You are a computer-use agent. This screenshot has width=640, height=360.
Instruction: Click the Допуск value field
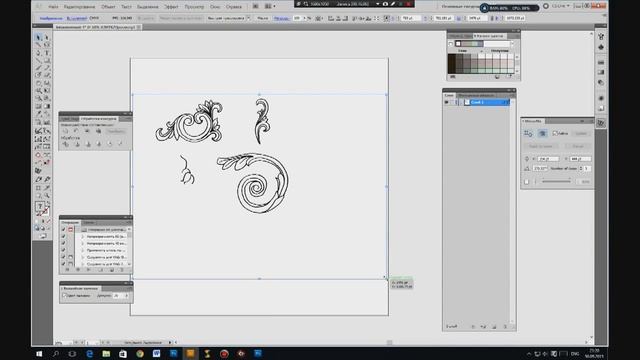118,296
